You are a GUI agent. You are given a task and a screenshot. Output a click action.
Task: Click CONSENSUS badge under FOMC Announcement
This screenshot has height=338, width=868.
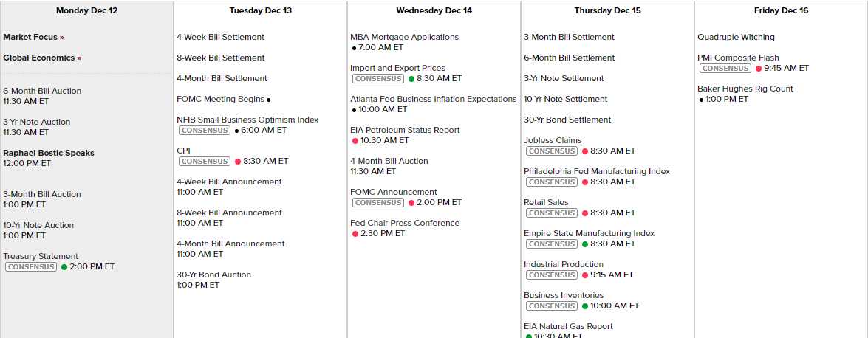pyautogui.click(x=378, y=202)
